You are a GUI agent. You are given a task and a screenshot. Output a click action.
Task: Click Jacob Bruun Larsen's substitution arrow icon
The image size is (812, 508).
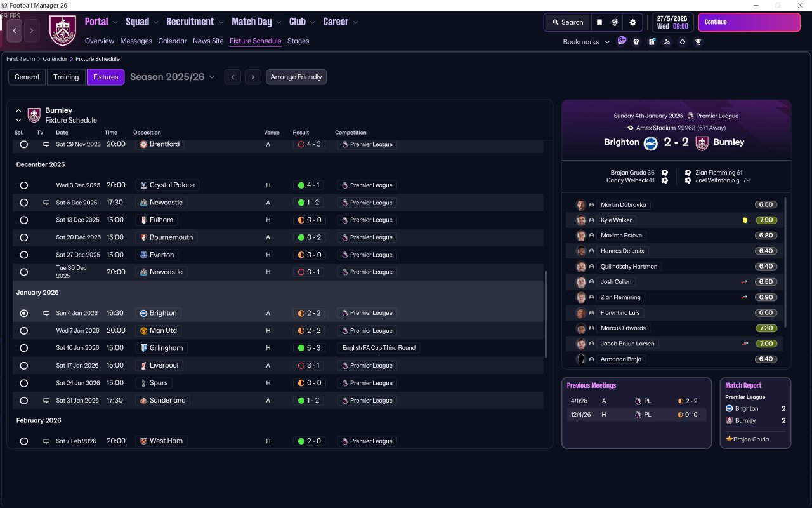[744, 344]
